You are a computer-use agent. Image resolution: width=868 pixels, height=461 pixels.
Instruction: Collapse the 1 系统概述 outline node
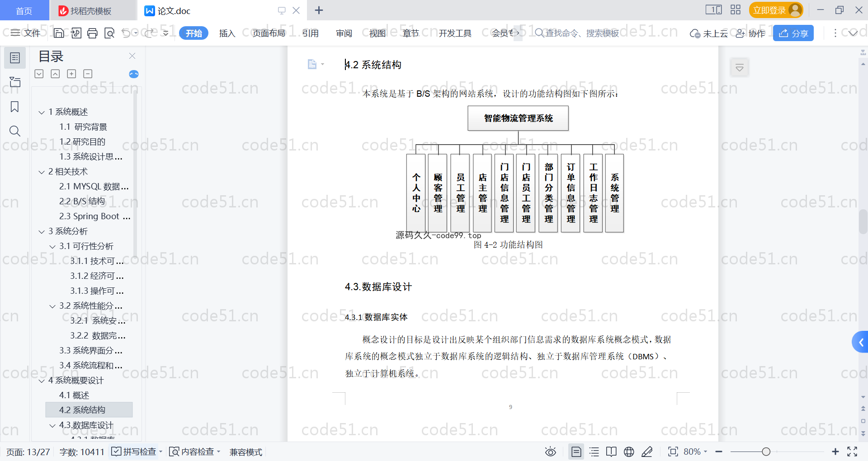coord(42,112)
